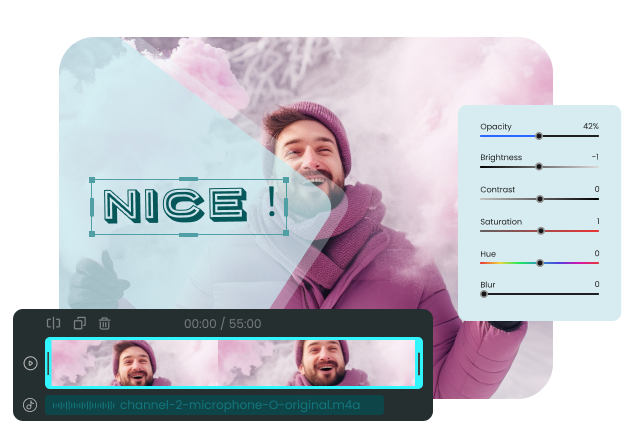Click the right trim handle of clip
622x421 pixels.
click(419, 363)
